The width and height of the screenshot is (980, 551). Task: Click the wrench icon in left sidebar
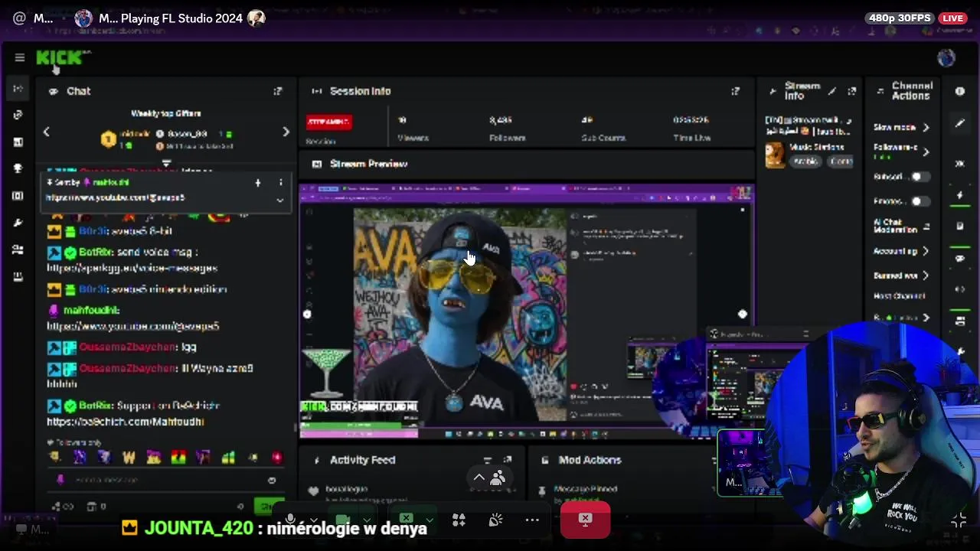(x=18, y=223)
